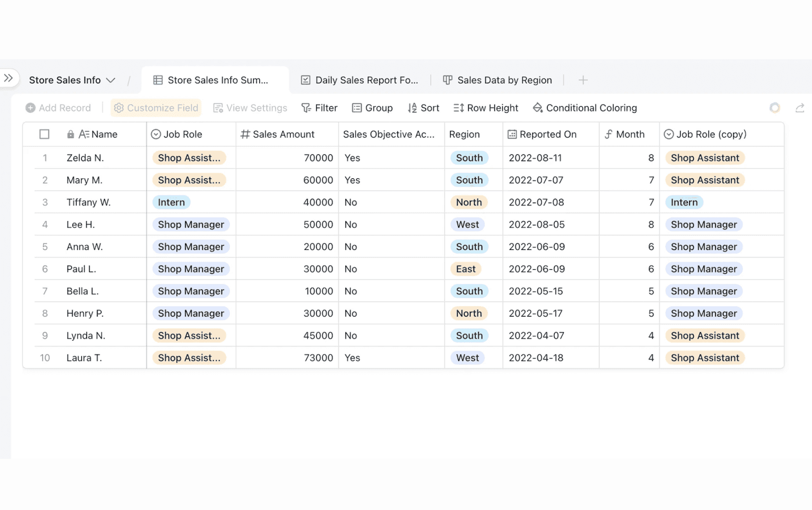Open View Settings via its icon
This screenshot has width=812, height=510.
pyautogui.click(x=218, y=108)
